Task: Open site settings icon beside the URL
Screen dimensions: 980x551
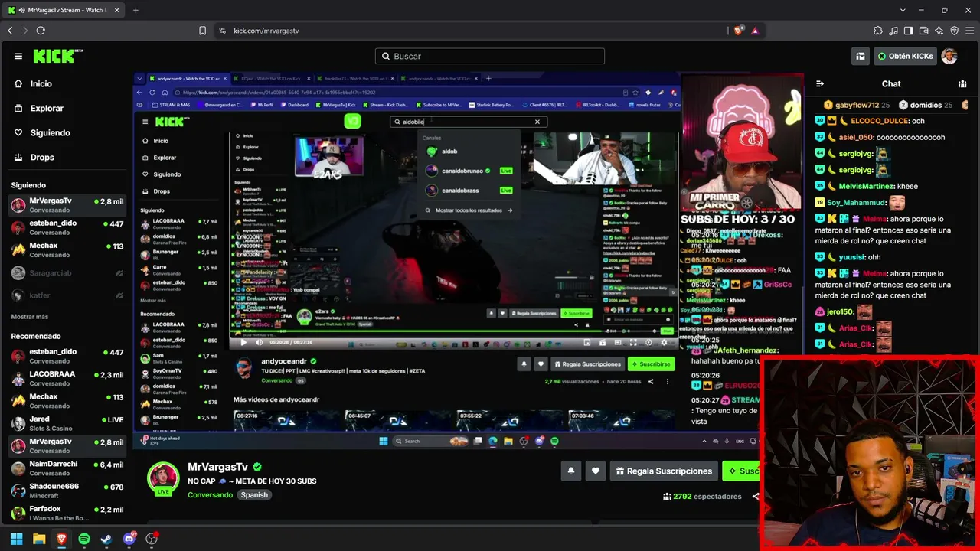Action: (222, 31)
